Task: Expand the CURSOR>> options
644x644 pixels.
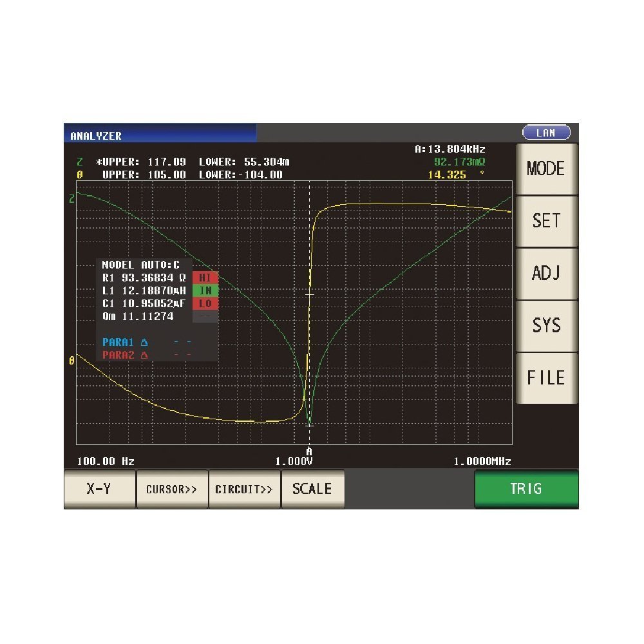Action: click(x=171, y=489)
